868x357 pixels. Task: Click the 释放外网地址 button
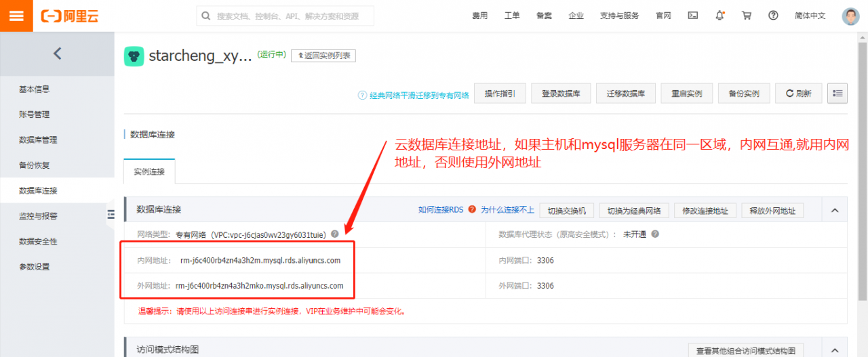[x=772, y=211]
